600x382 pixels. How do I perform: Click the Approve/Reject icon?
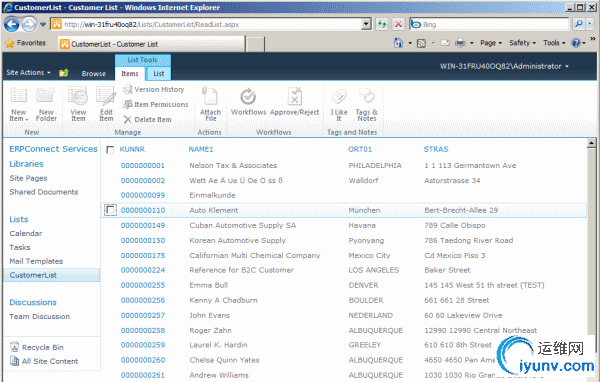[294, 102]
